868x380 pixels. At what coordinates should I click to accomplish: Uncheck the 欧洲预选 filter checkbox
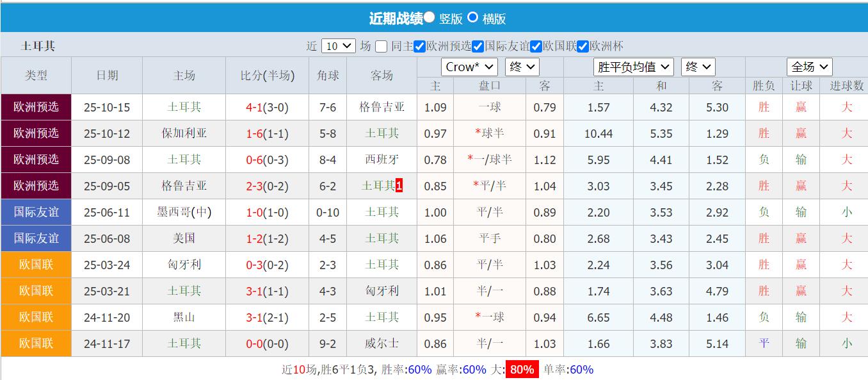pos(419,45)
